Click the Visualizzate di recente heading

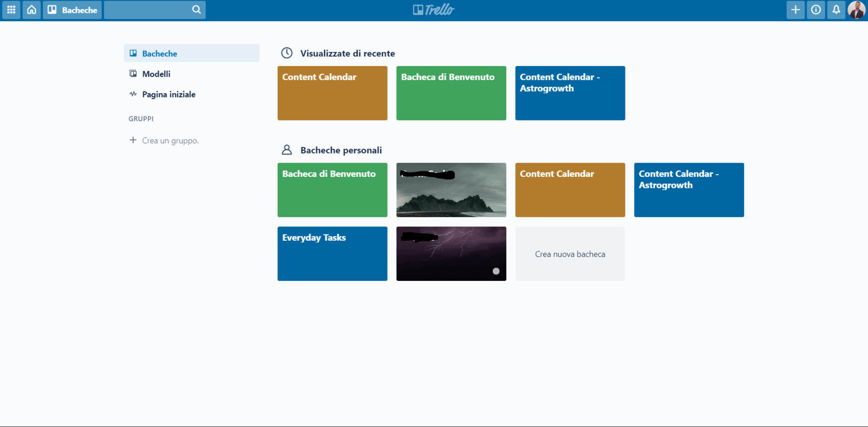click(x=347, y=53)
